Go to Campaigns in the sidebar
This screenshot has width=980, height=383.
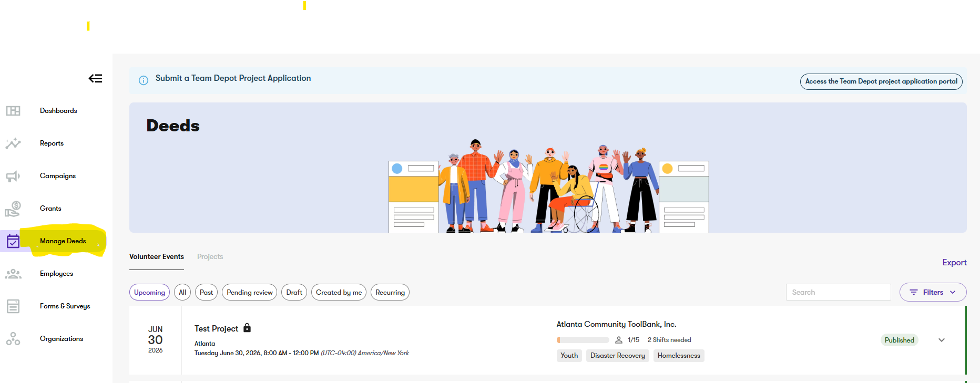58,176
